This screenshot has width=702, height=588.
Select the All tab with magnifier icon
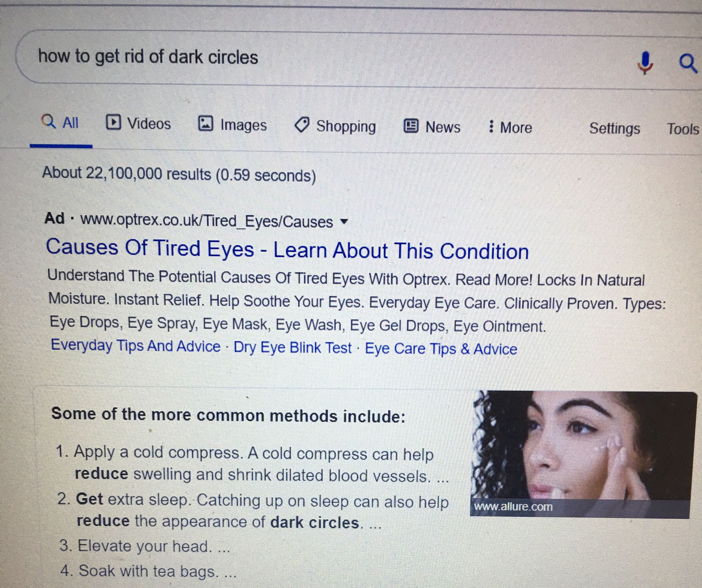click(x=60, y=123)
